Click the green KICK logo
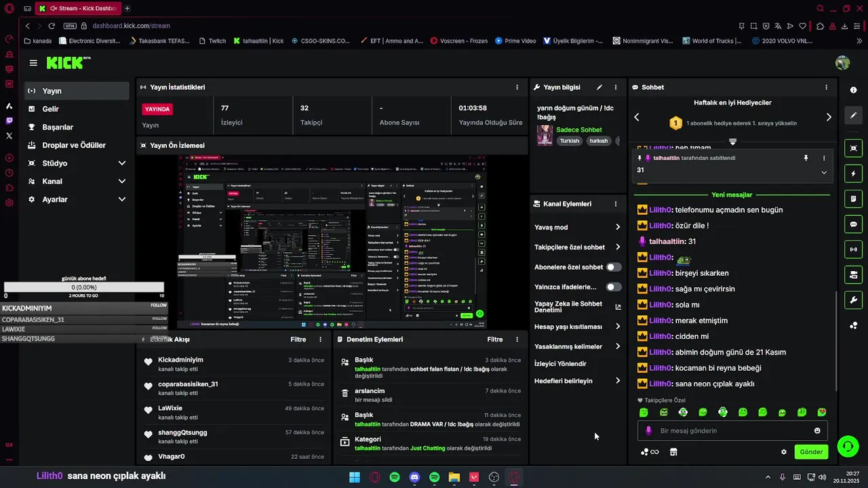The width and height of the screenshot is (868, 488). pyautogui.click(x=65, y=63)
